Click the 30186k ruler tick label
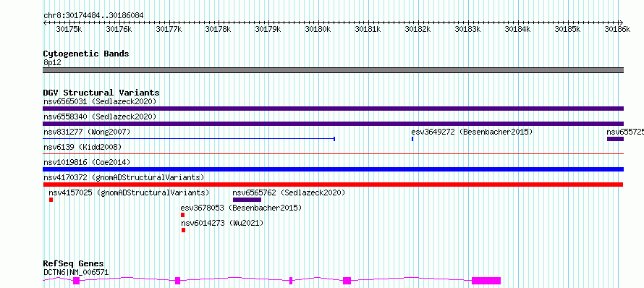The width and height of the screenshot is (644, 288). point(618,29)
